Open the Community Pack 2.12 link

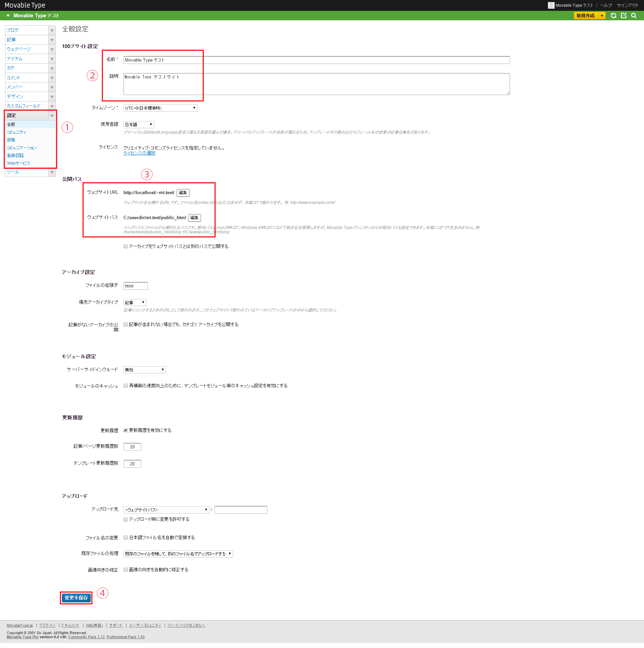coord(86,637)
